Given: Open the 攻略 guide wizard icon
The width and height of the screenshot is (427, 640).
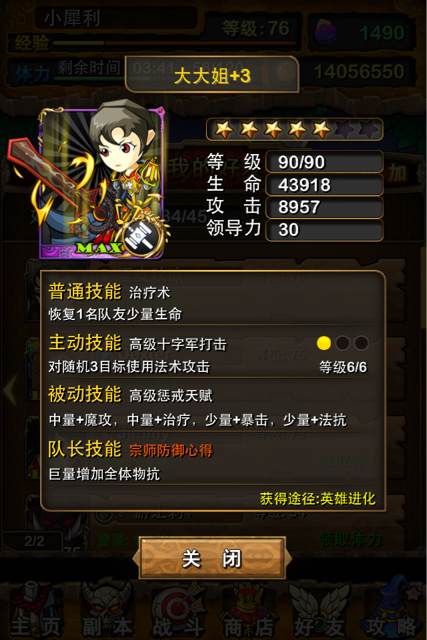Looking at the screenshot, I should tap(391, 611).
